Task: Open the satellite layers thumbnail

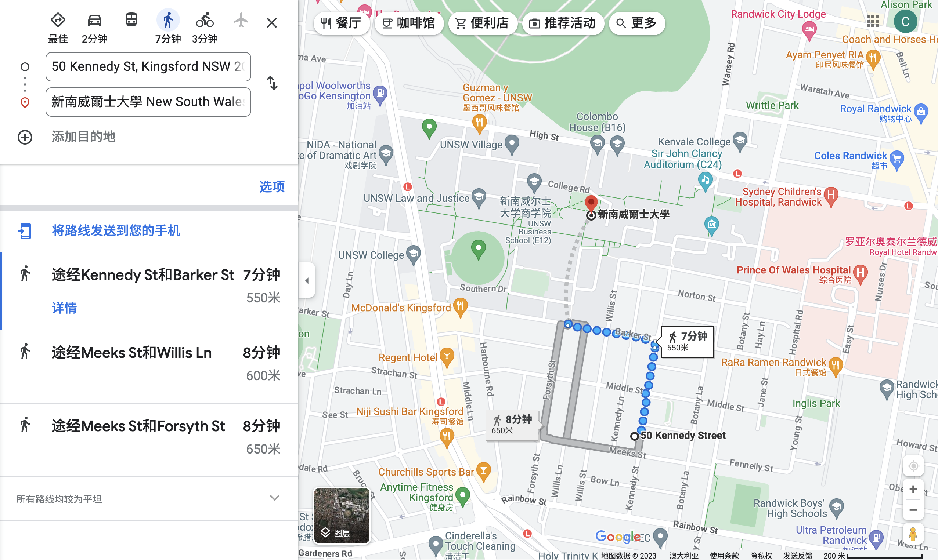Action: coord(342,516)
